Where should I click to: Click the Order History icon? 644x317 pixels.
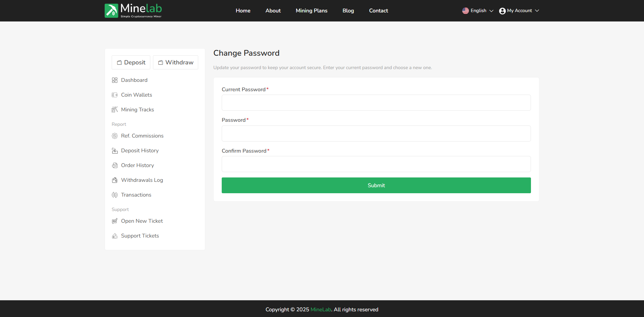point(115,165)
